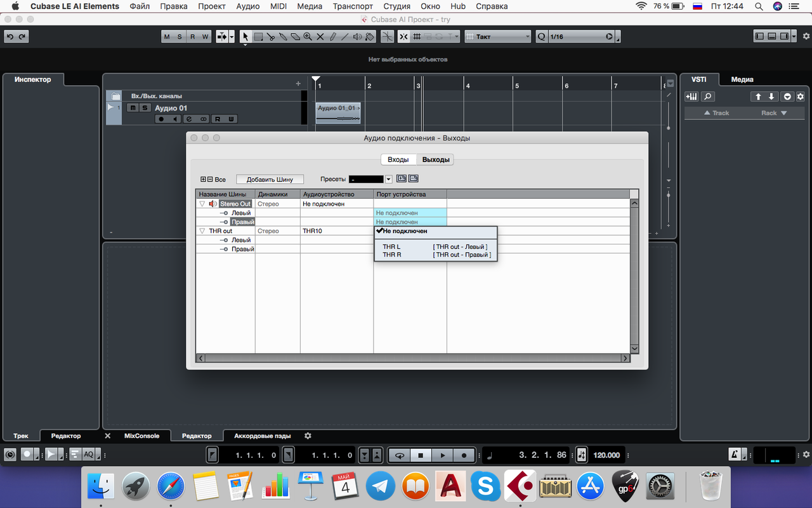Select the Object Selection arrow tool
The image size is (812, 508).
tap(246, 37)
